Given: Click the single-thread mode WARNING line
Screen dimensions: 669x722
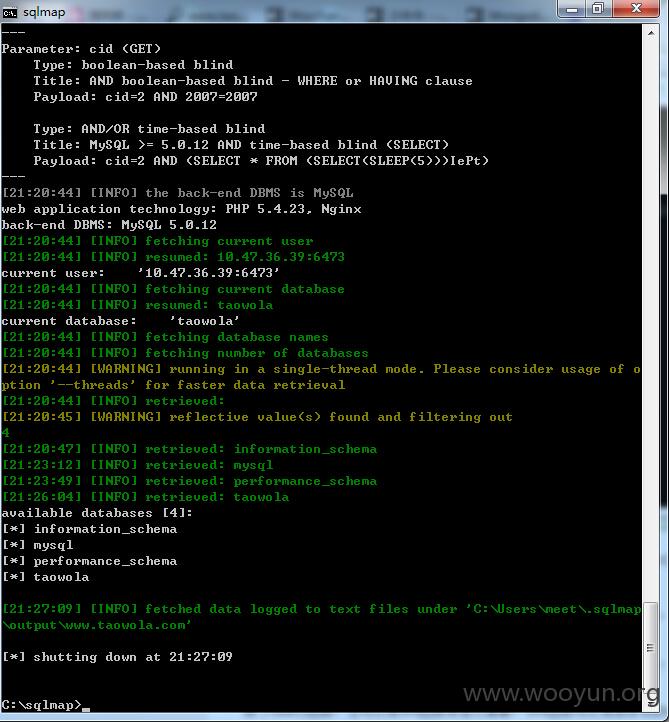Looking at the screenshot, I should [x=321, y=369].
